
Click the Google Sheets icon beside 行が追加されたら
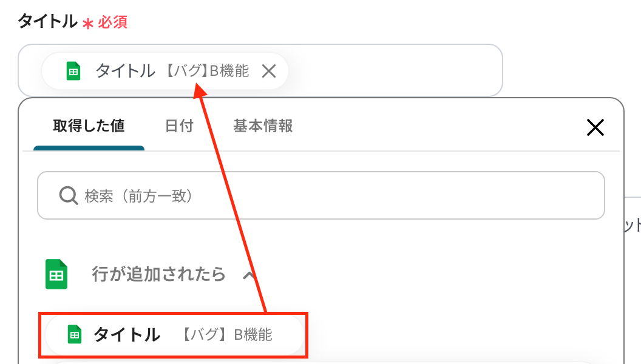(56, 274)
